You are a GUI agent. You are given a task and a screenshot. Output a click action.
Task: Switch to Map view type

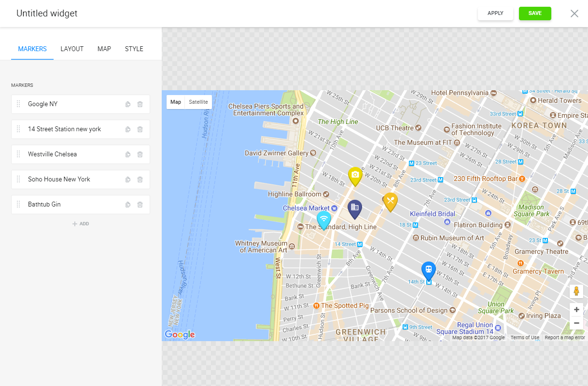176,102
